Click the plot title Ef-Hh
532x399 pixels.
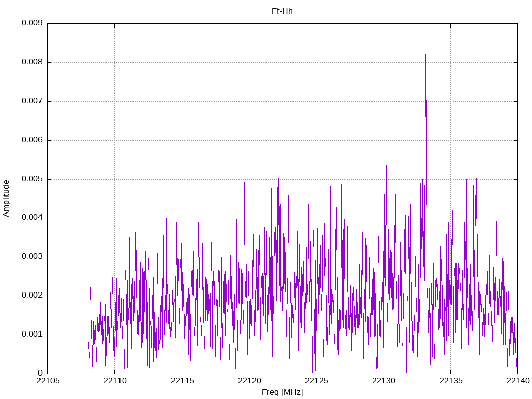282,11
